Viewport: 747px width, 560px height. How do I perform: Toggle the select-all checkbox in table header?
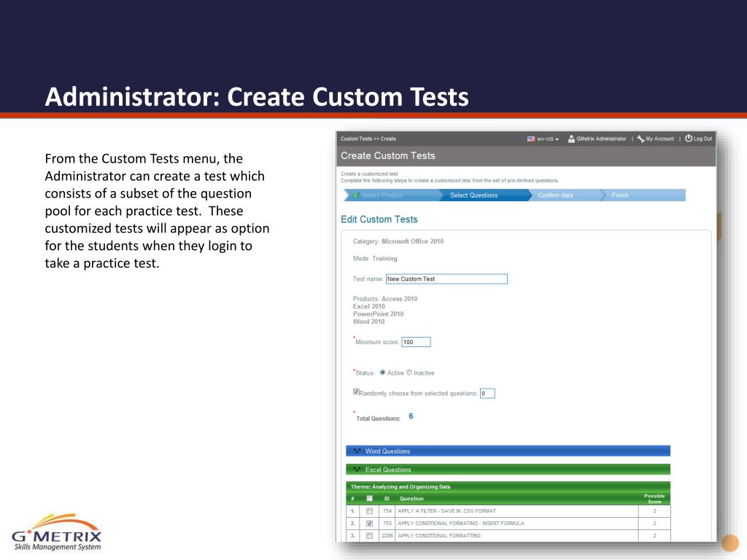pos(369,499)
